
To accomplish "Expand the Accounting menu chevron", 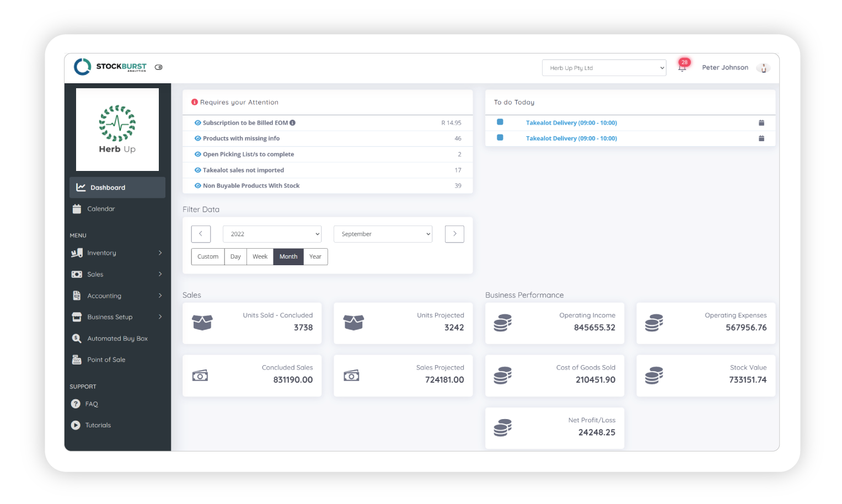I will [x=160, y=296].
